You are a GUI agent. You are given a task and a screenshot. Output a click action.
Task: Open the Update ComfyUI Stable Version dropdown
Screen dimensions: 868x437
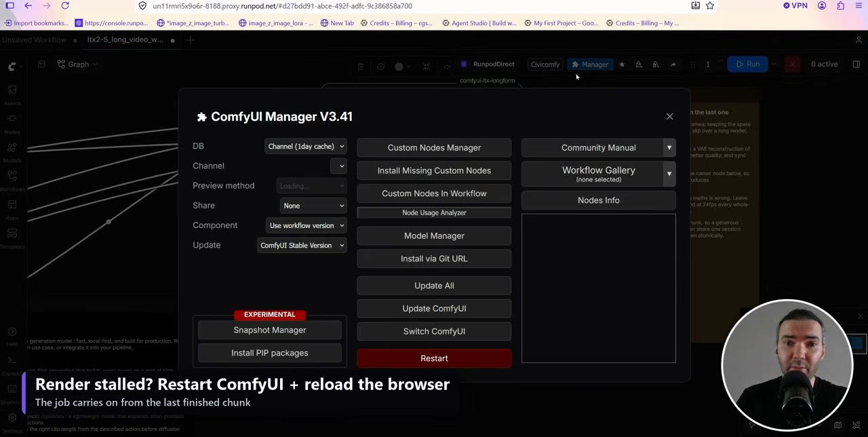point(302,246)
